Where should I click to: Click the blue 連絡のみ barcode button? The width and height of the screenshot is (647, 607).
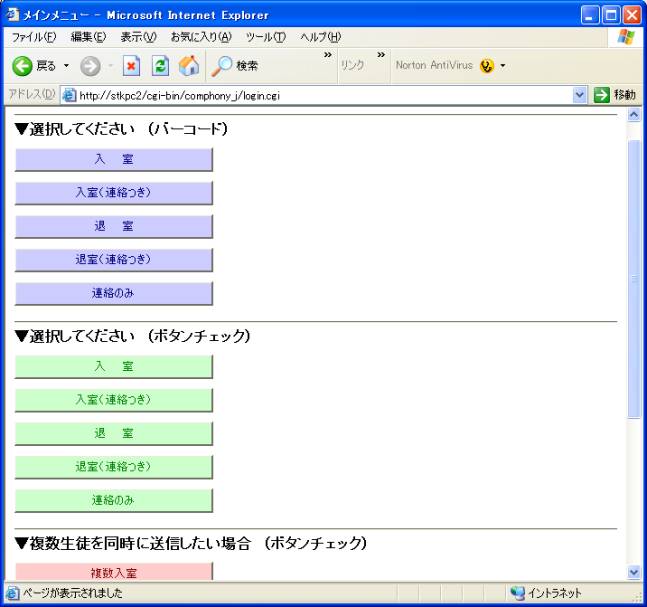[x=114, y=293]
